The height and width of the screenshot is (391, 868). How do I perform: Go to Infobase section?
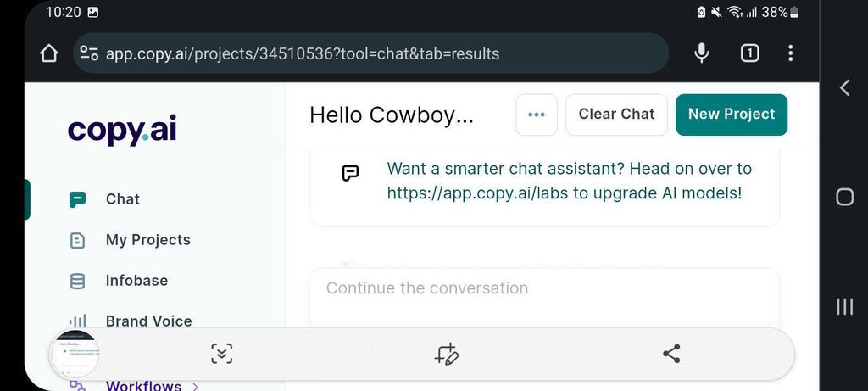(x=136, y=281)
